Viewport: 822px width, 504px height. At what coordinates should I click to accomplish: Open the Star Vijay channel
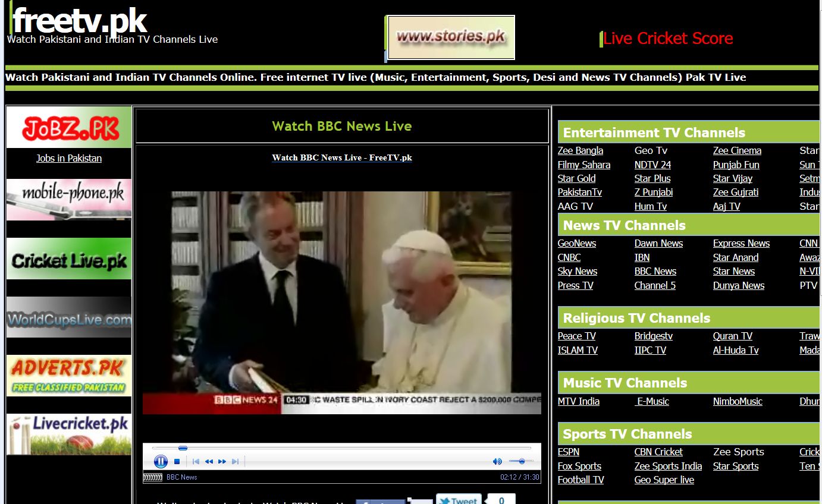pyautogui.click(x=733, y=178)
